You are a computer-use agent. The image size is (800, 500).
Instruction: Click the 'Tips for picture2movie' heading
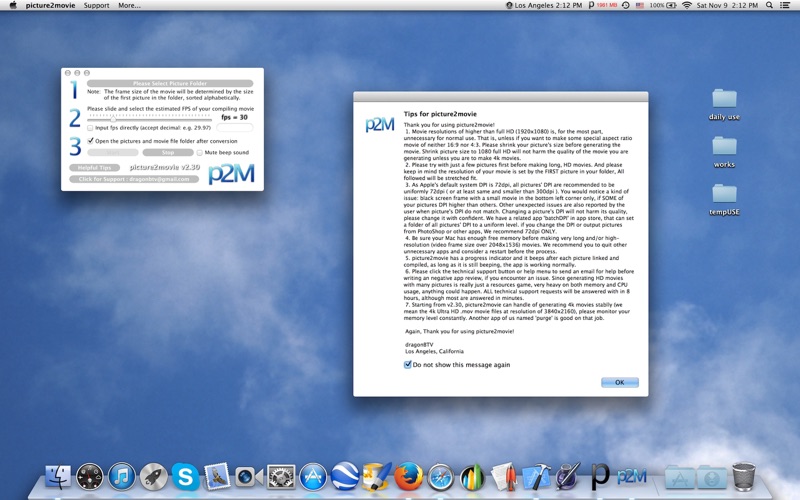click(x=440, y=114)
